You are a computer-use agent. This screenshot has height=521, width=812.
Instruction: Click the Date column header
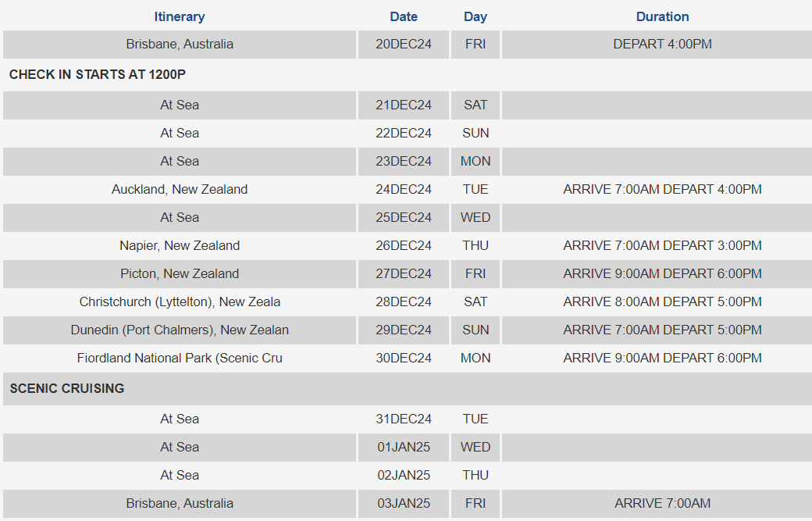click(404, 16)
